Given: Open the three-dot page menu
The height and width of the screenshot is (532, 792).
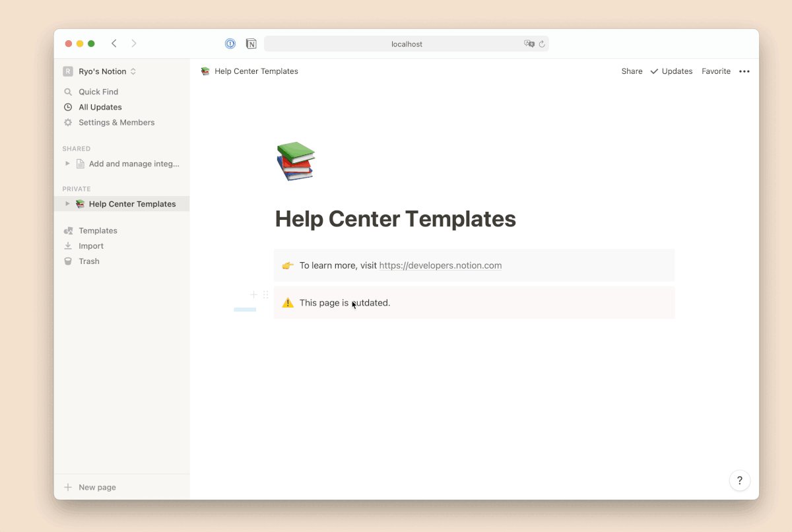Looking at the screenshot, I should tap(744, 71).
